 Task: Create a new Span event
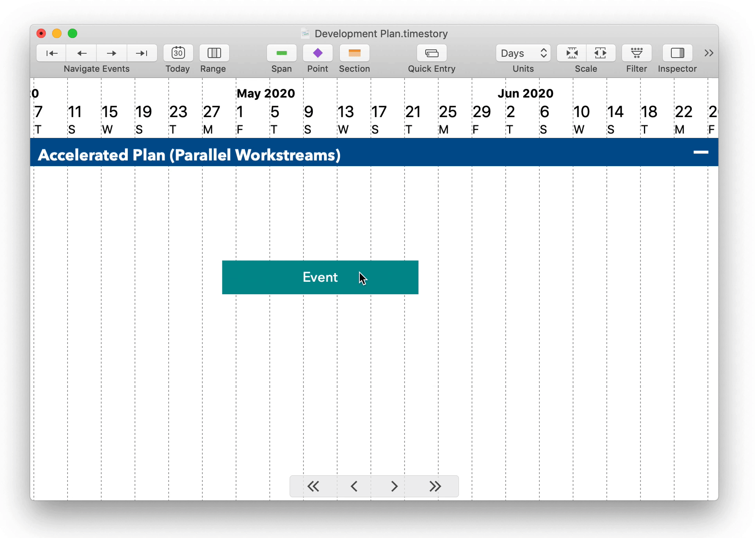pos(282,53)
